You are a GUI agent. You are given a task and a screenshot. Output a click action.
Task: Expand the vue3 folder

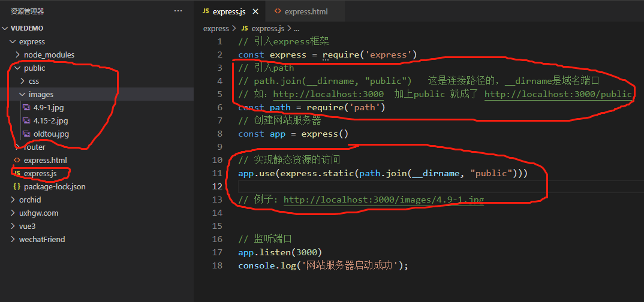pos(13,226)
